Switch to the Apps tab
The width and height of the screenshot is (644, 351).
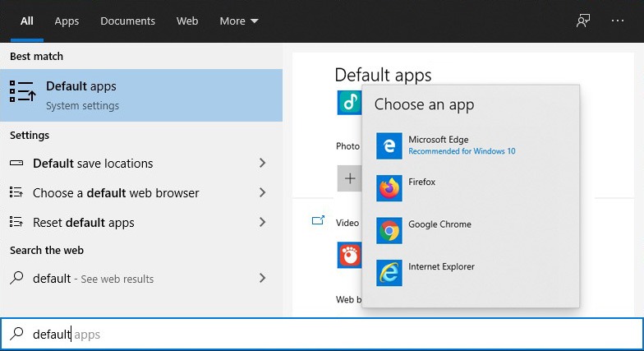(x=67, y=21)
